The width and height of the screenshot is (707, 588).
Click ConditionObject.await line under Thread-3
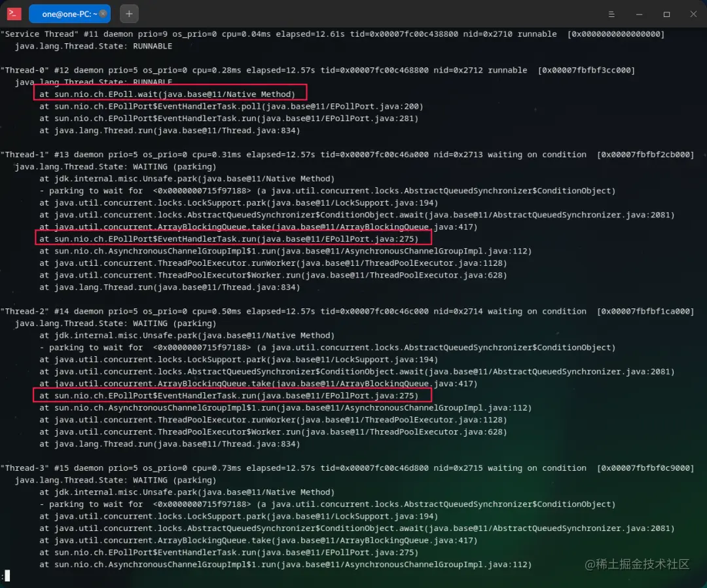click(357, 528)
